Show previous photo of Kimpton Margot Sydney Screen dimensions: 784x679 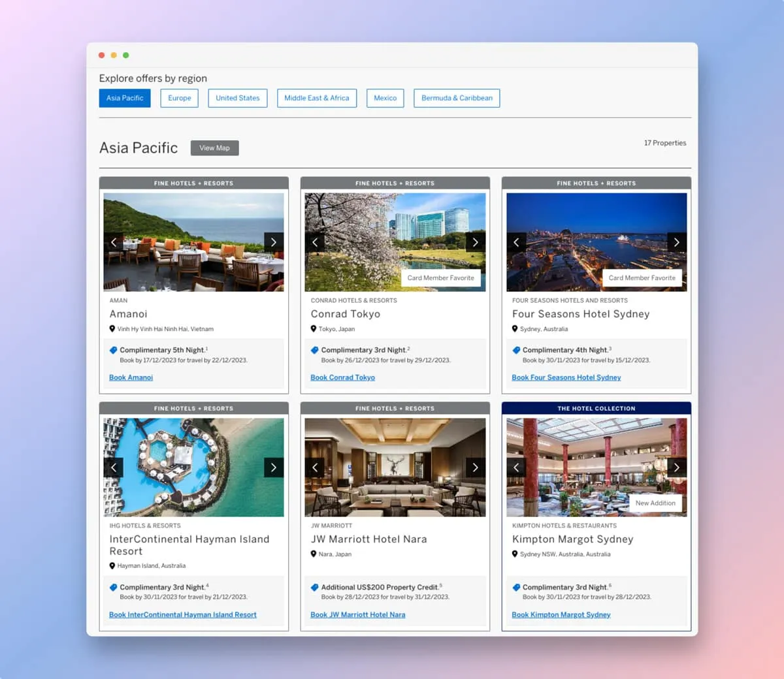click(x=516, y=467)
